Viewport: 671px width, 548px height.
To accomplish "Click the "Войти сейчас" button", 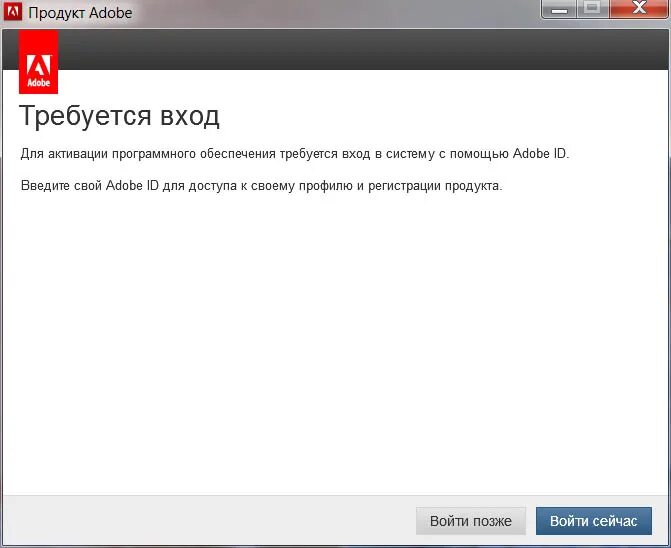I will click(594, 521).
